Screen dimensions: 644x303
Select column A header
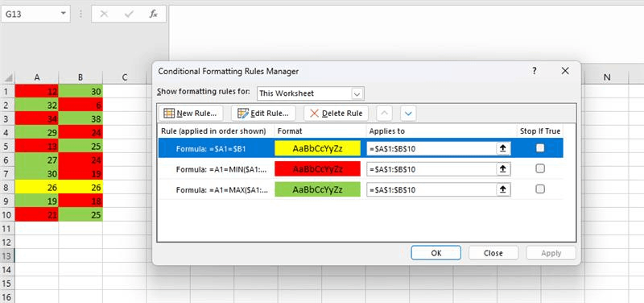pos(37,77)
